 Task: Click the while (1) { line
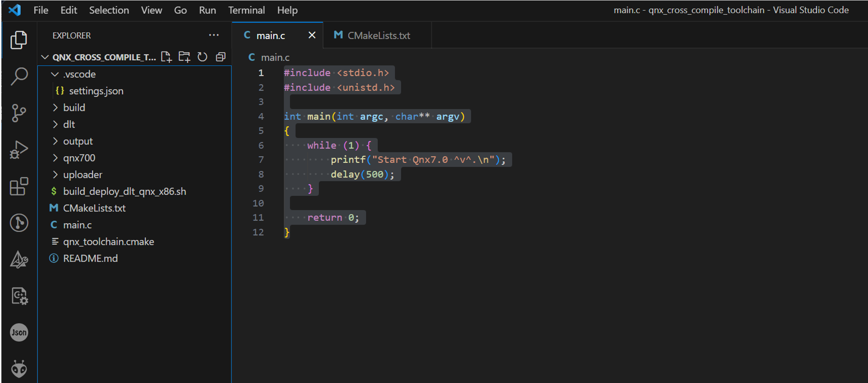click(x=339, y=145)
